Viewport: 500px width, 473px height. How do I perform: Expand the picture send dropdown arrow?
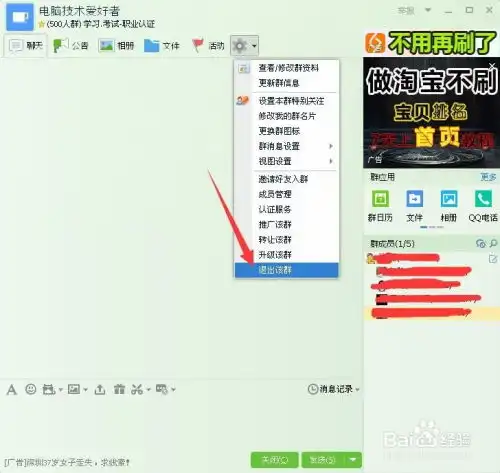point(86,389)
